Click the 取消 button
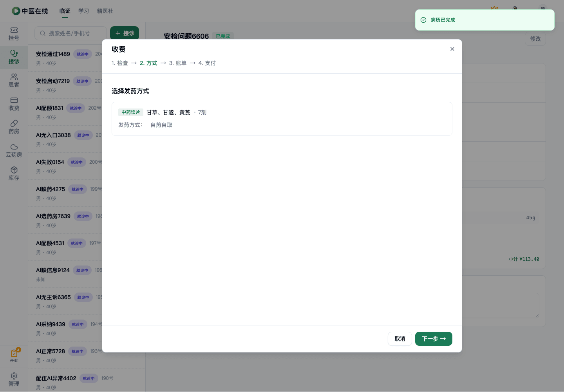The image size is (564, 392). 400,339
